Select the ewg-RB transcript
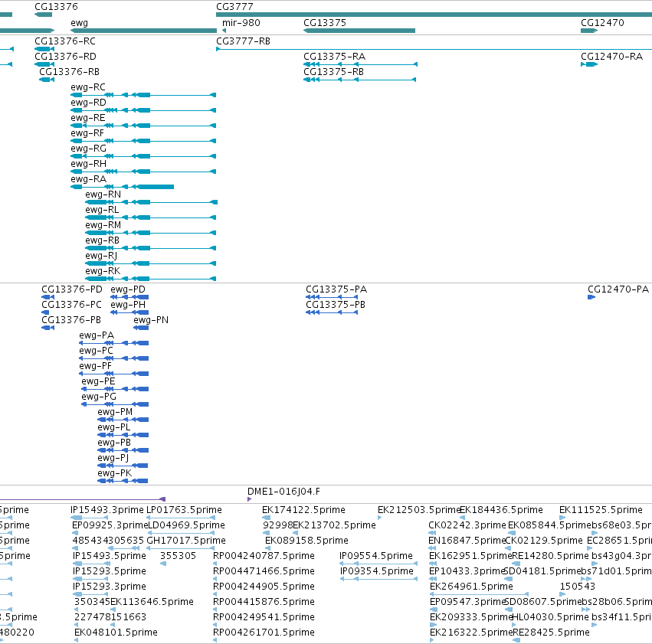The image size is (652, 644). tap(150, 248)
